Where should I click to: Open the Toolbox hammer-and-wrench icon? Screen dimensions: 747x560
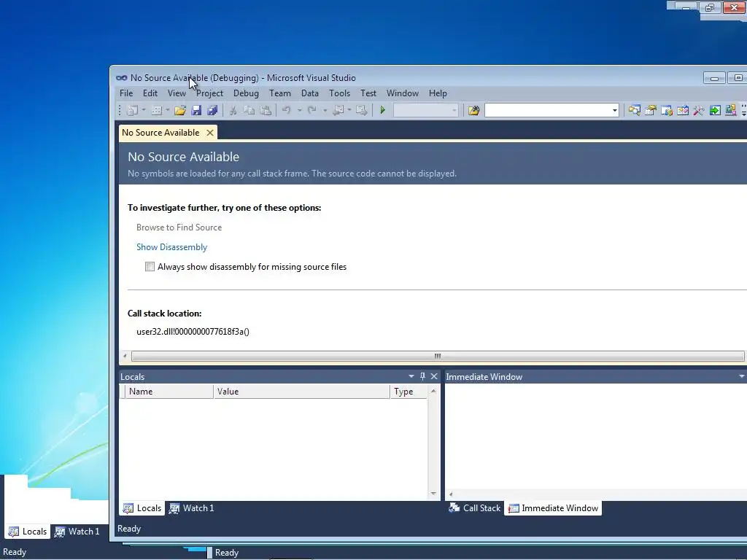click(x=699, y=111)
